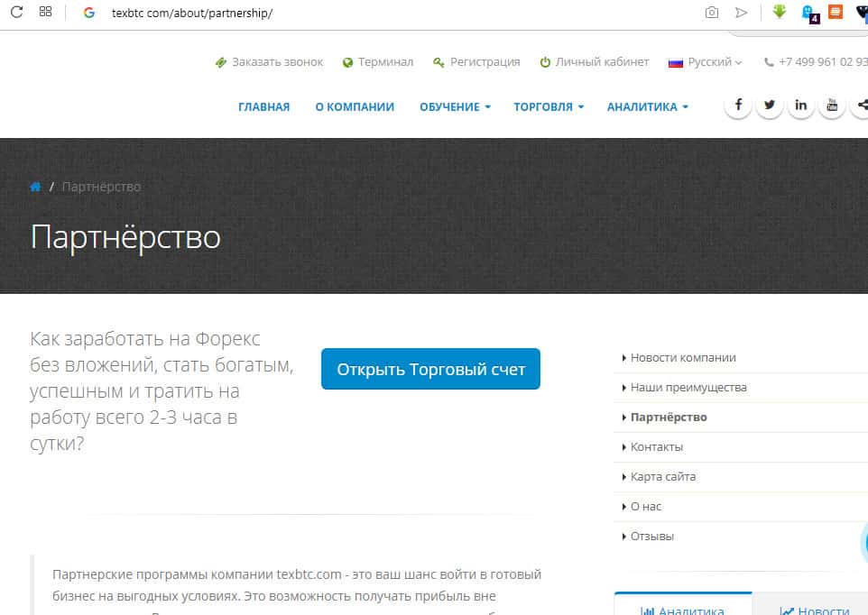The height and width of the screenshot is (615, 868).
Task: Click the Как заработать на Форекс heading
Action: [x=162, y=391]
